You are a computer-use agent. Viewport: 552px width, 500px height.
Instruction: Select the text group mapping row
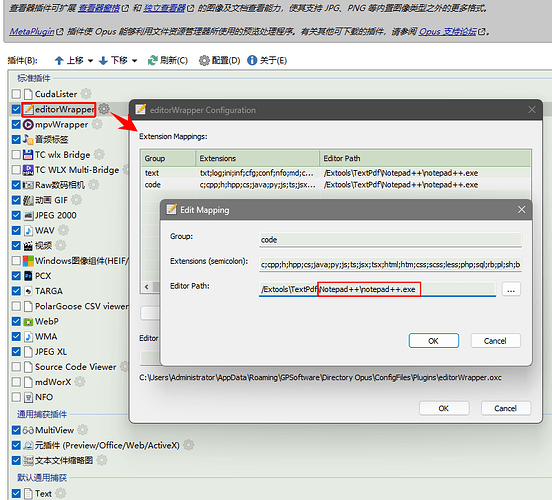click(x=335, y=173)
